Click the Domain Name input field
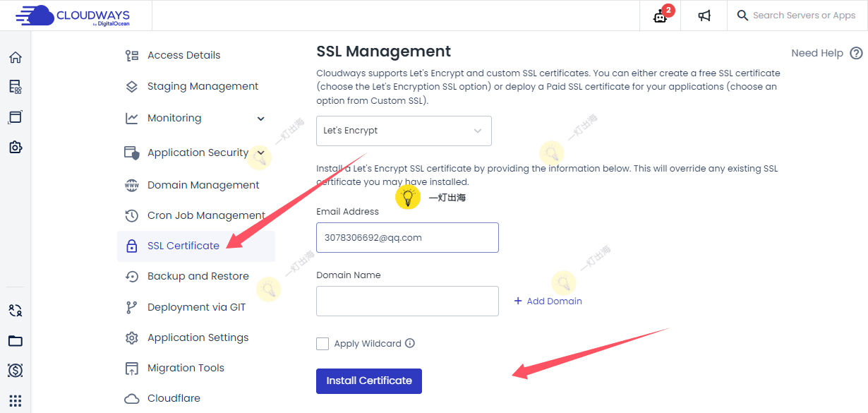This screenshot has width=868, height=413. pos(407,301)
